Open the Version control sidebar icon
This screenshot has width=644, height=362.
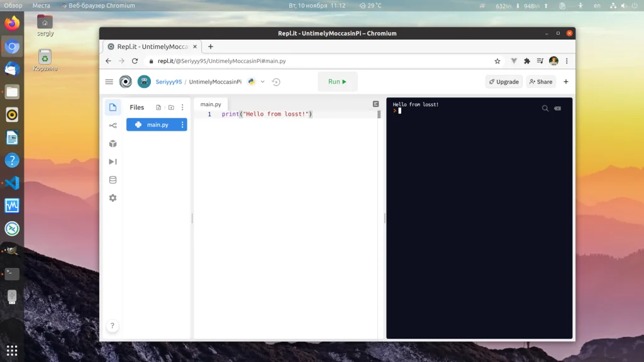[113, 126]
